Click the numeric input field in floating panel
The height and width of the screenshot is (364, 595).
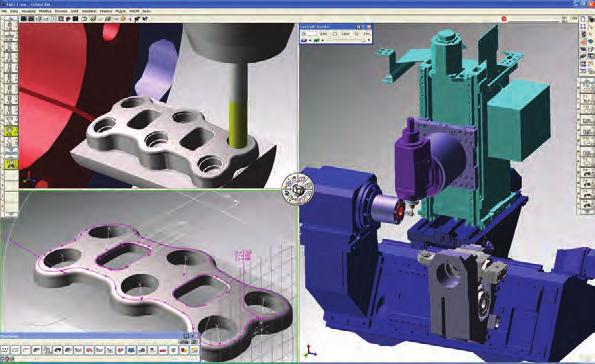309,34
